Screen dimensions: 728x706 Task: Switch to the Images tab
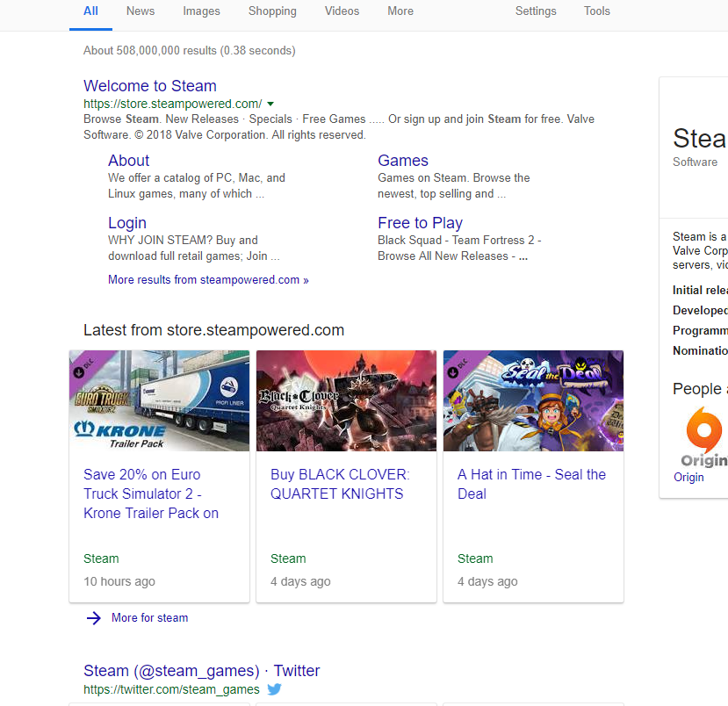pos(201,11)
